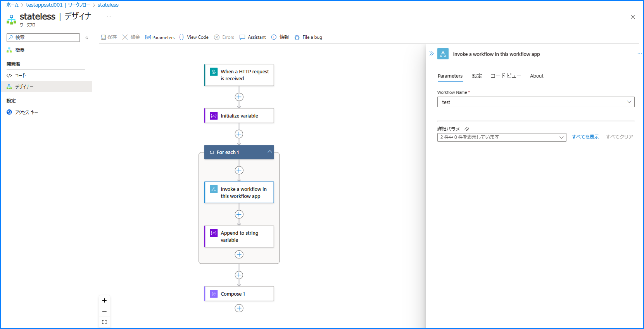Close the designer blade

pos(633,17)
